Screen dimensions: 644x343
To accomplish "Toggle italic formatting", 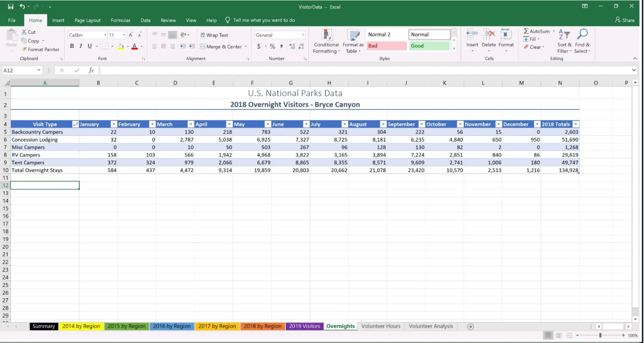I will [81, 46].
